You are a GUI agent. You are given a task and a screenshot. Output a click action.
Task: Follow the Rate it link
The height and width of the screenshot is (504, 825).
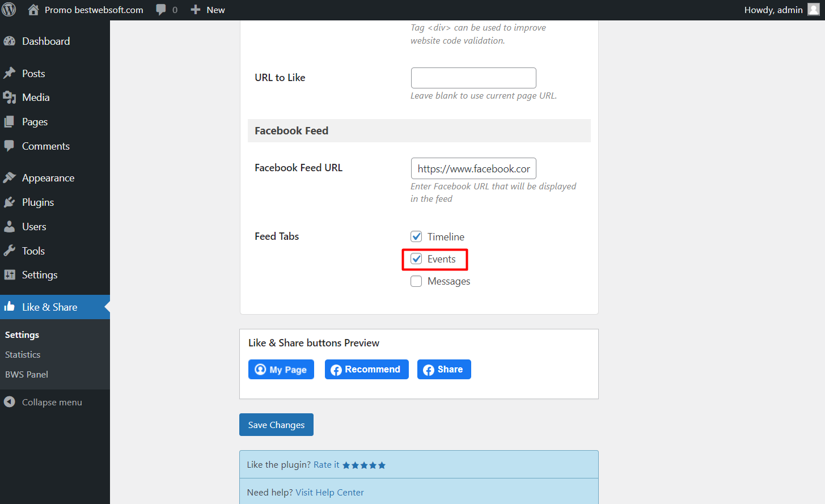pos(327,465)
